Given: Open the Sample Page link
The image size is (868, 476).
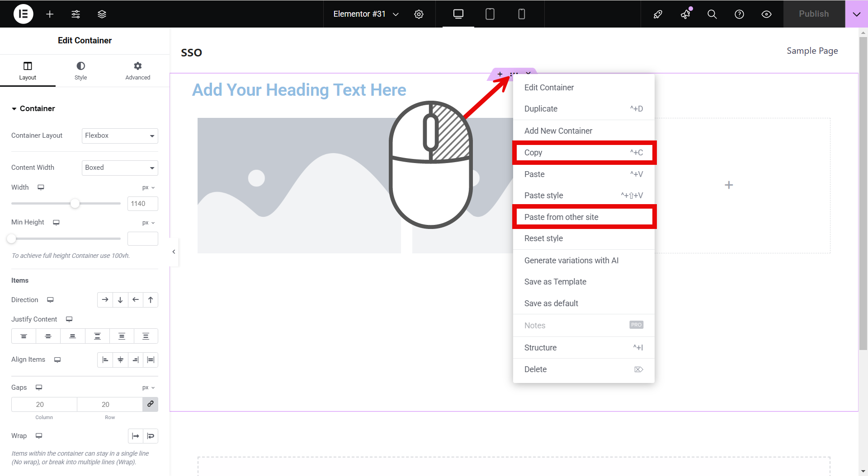Looking at the screenshot, I should (812, 51).
